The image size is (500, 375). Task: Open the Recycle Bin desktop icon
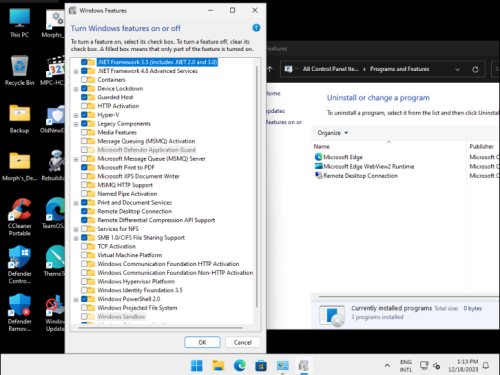[19, 71]
